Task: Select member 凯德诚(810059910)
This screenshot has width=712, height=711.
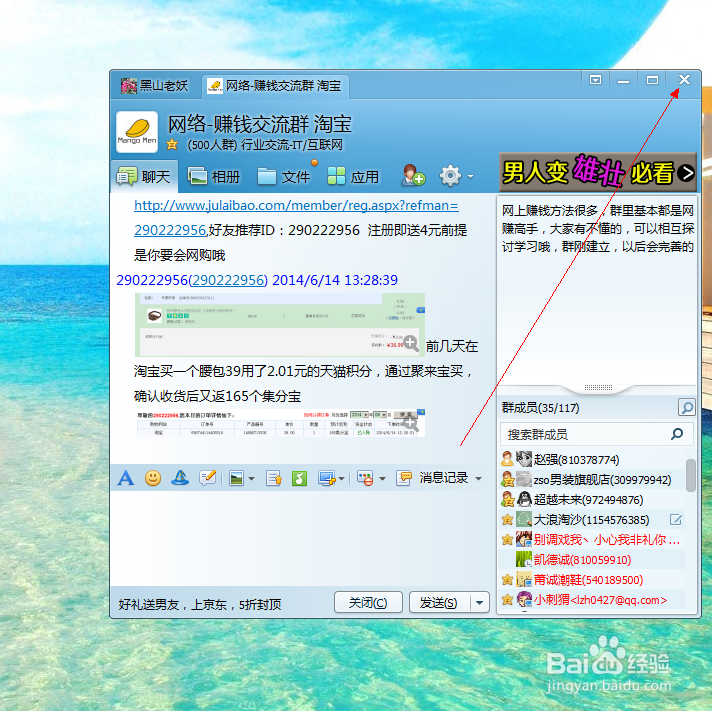Action: [592, 559]
